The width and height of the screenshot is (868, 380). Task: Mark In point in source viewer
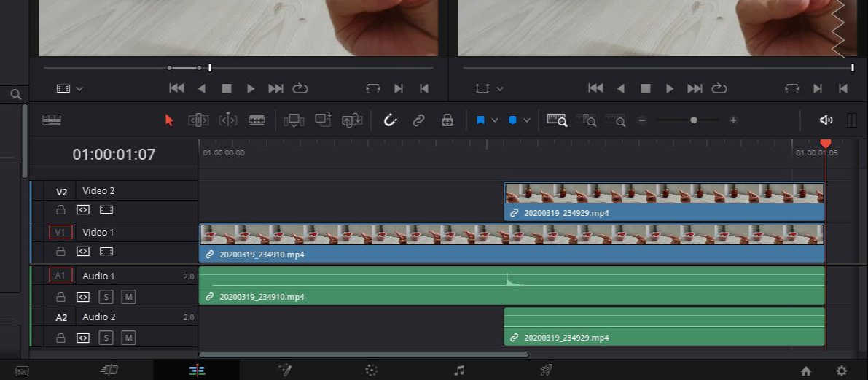(399, 89)
